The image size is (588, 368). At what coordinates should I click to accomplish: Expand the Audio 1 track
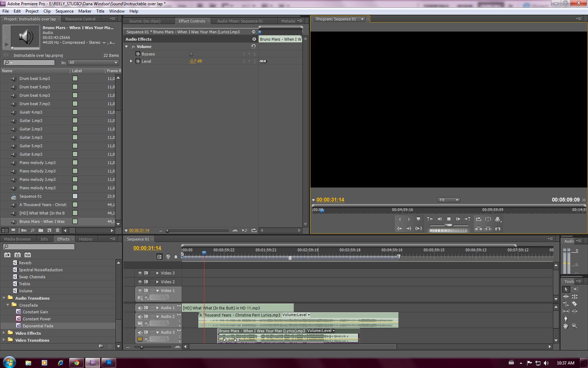[157, 308]
